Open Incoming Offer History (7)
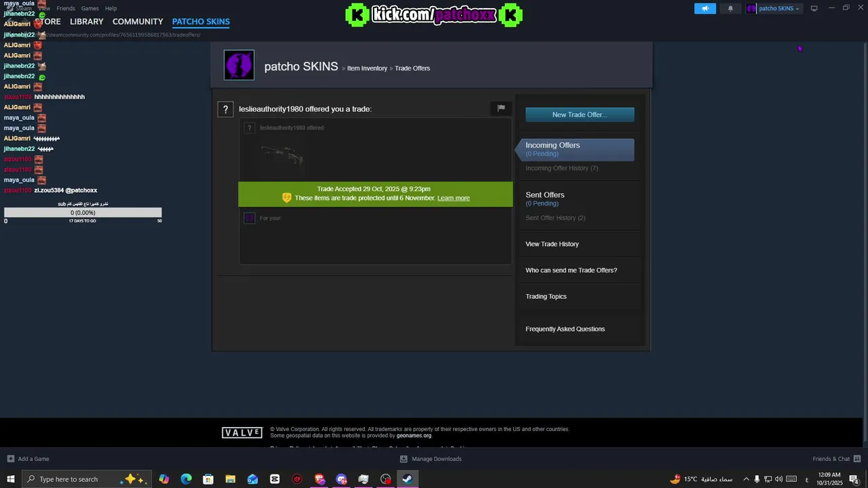Image resolution: width=868 pixels, height=488 pixels. pyautogui.click(x=561, y=168)
